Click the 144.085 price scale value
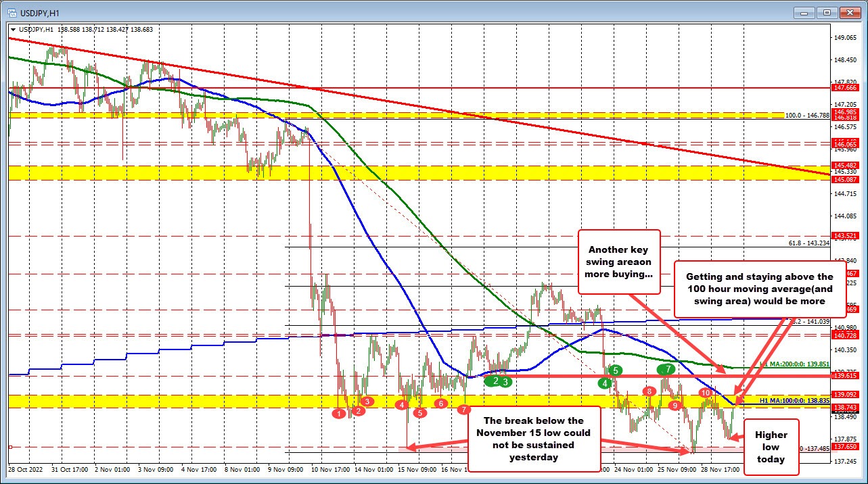The height and width of the screenshot is (484, 868). click(x=846, y=216)
